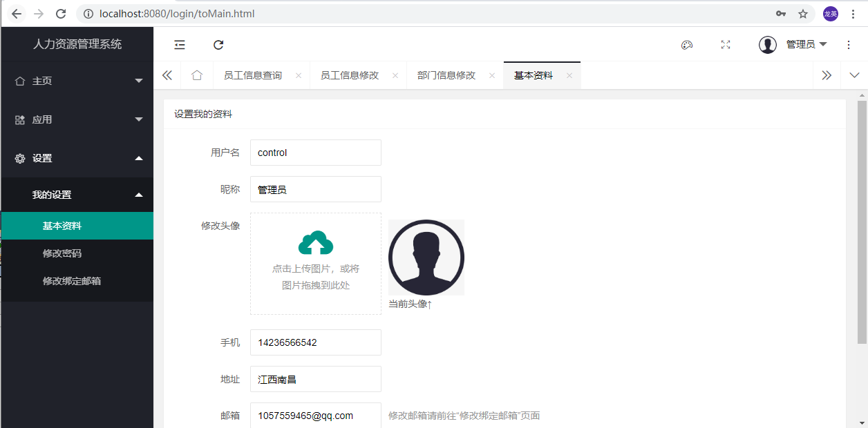This screenshot has width=868, height=428.
Task: Click the cloud upload icon
Action: pyautogui.click(x=316, y=243)
